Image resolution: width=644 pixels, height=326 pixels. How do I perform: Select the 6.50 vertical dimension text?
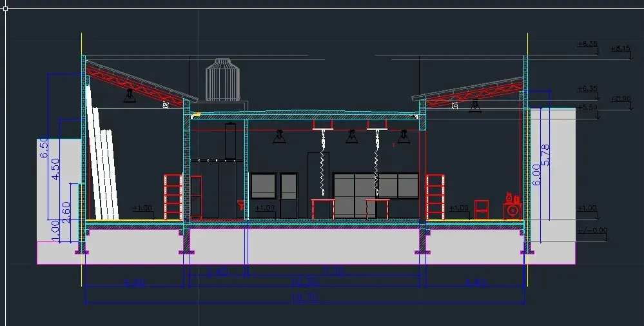(44, 148)
